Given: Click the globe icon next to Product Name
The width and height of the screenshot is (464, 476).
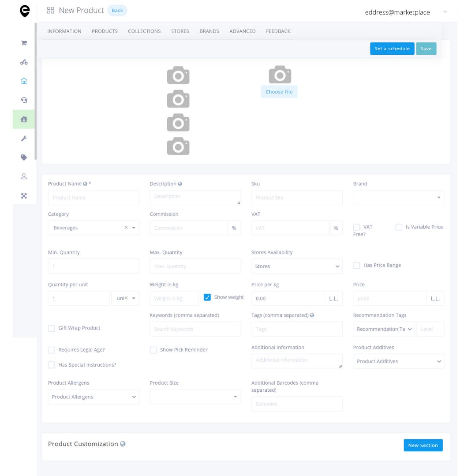Looking at the screenshot, I should [85, 184].
